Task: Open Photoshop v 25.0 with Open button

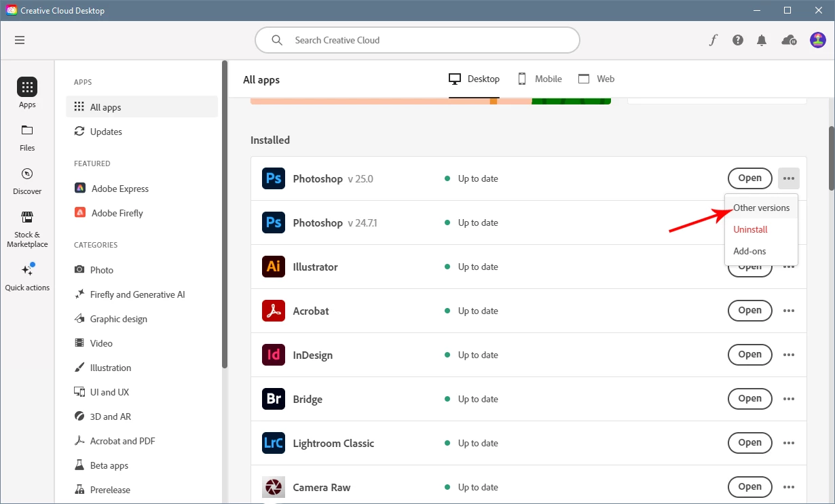Action: [x=750, y=178]
